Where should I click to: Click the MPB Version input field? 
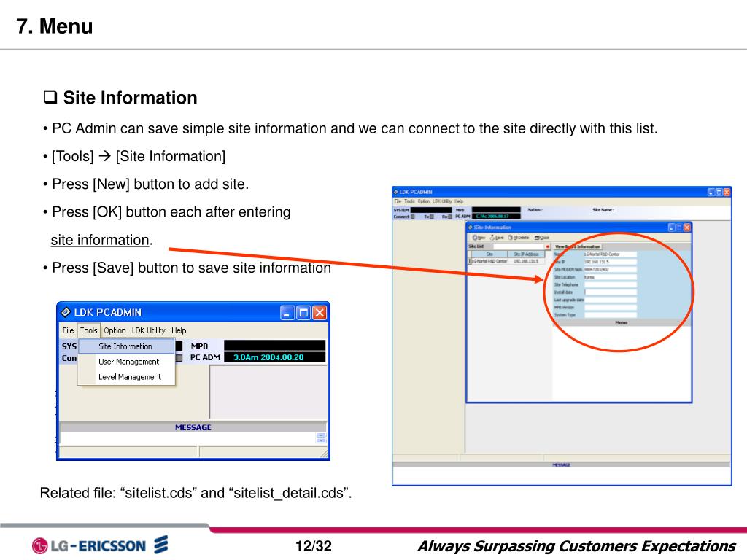[x=611, y=307]
